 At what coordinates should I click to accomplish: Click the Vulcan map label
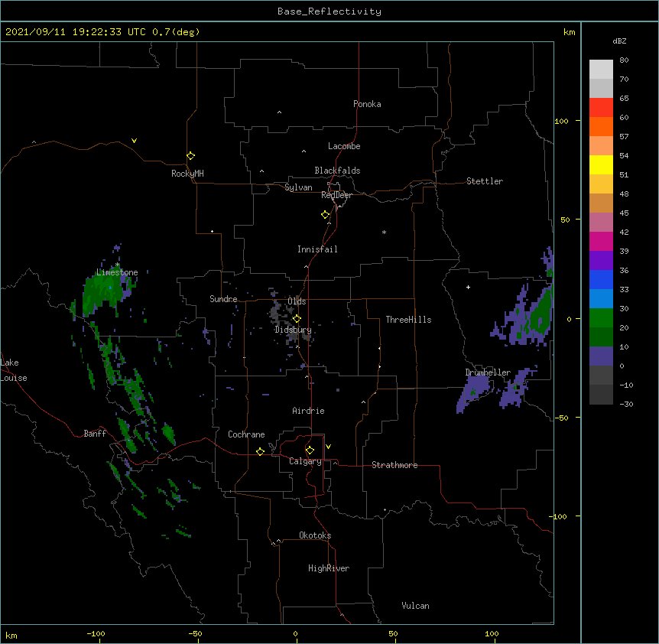coord(415,606)
